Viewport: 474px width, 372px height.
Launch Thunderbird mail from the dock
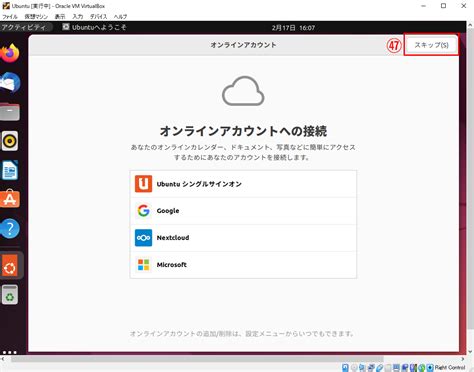point(10,83)
